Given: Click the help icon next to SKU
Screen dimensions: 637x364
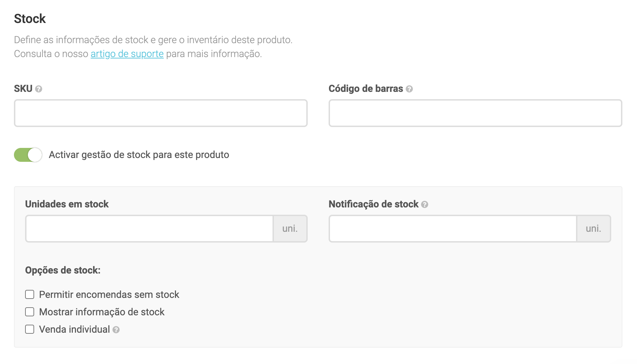Looking at the screenshot, I should click(x=39, y=89).
